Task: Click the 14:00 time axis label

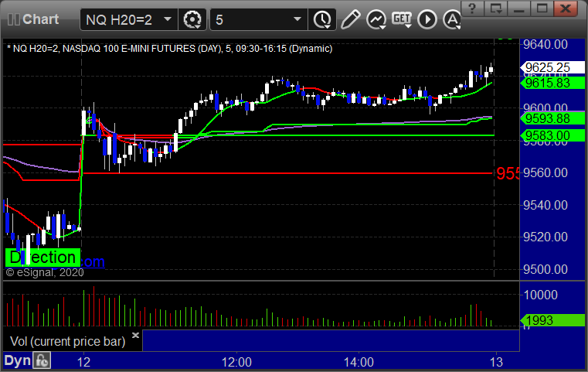Action: 359,362
